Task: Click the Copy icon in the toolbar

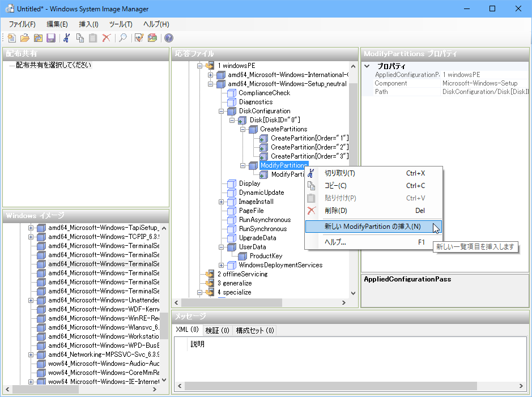Action: point(80,38)
